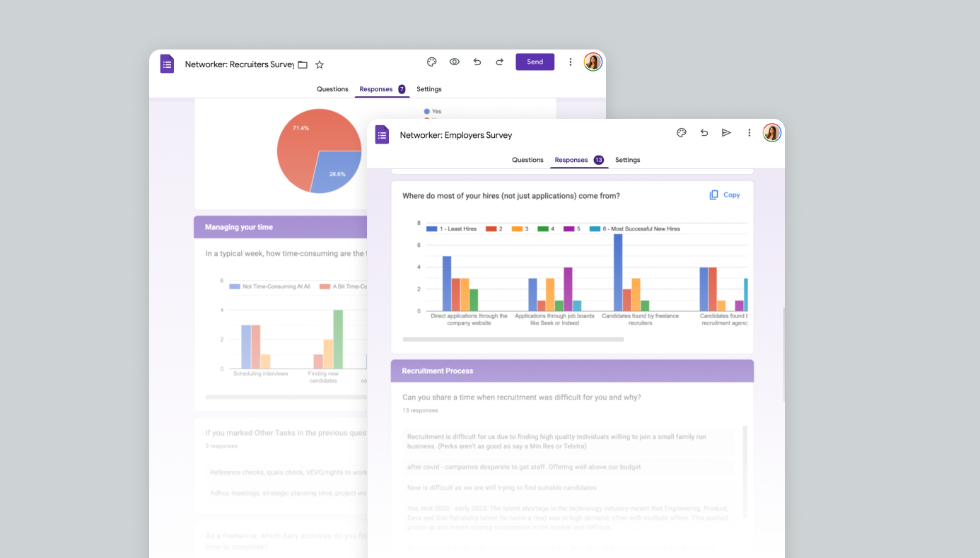Image resolution: width=980 pixels, height=558 pixels.
Task: Click 'Direct applications through the company website' label
Action: click(x=469, y=319)
